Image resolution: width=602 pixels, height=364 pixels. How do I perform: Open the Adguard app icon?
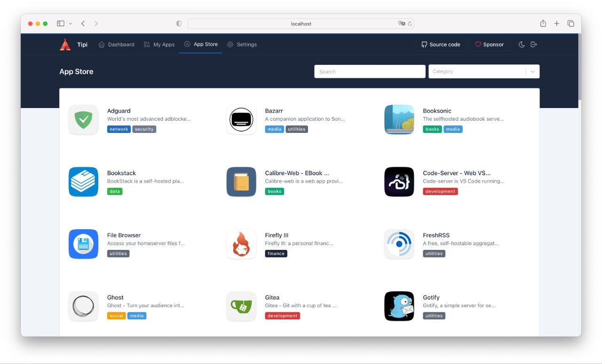(83, 120)
